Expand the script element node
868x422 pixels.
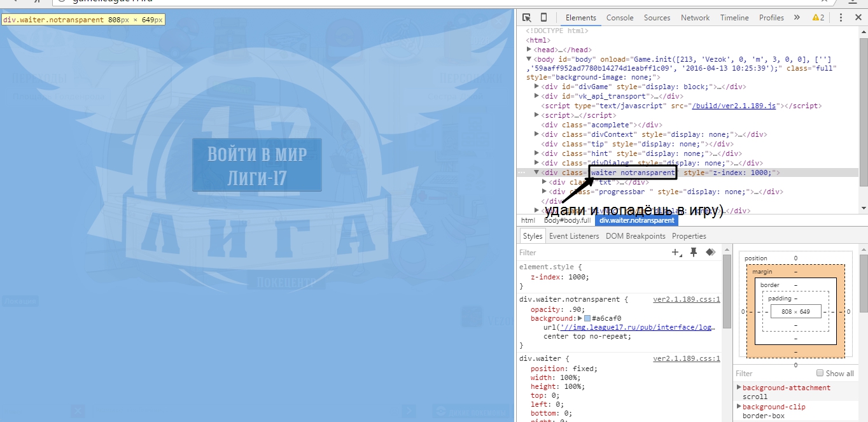(536, 115)
